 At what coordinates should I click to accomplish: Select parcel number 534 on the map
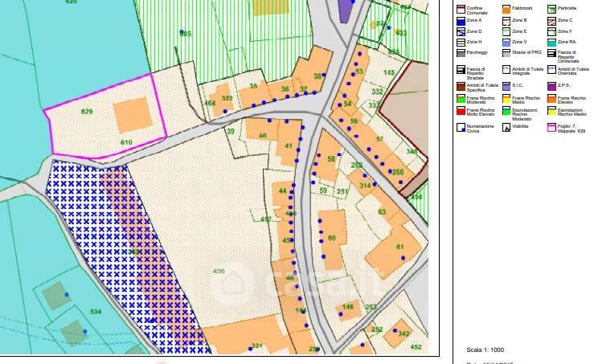tap(96, 311)
